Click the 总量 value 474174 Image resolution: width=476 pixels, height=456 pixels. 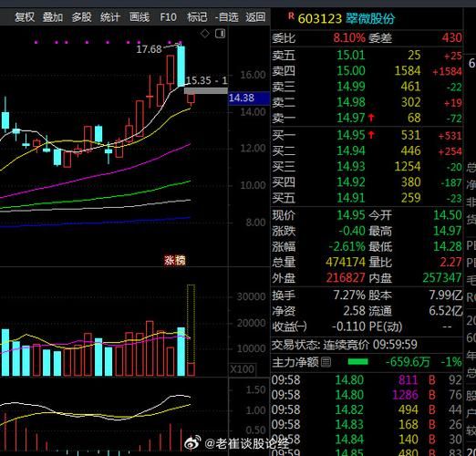point(346,262)
